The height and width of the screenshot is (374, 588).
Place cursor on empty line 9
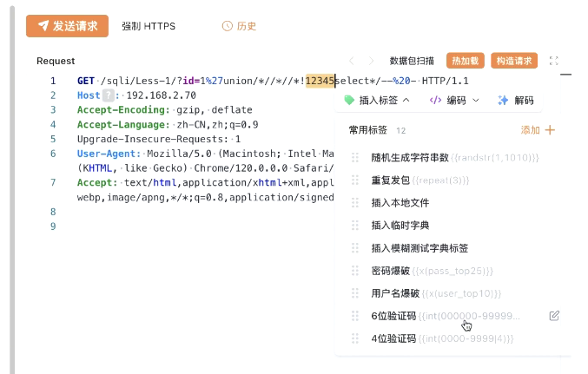pyautogui.click(x=206, y=226)
